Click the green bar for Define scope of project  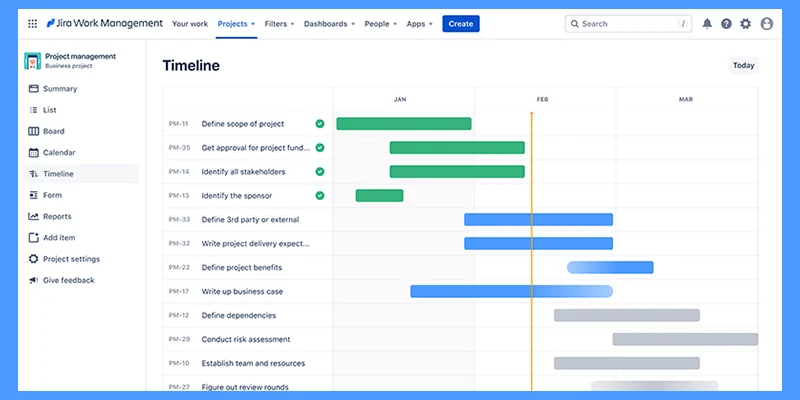coord(403,124)
